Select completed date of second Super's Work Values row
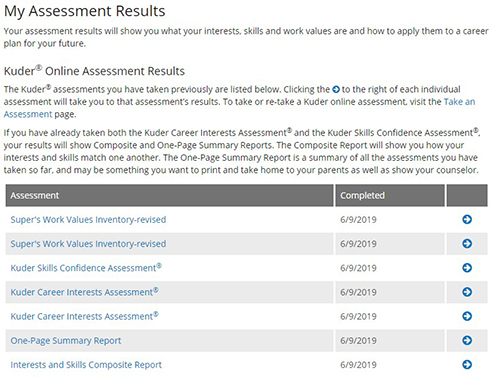Screen dimensions: 500x389 (x=358, y=244)
